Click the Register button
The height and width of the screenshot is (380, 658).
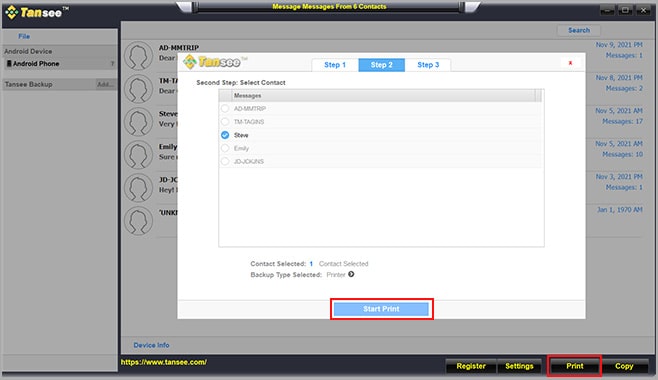(x=471, y=366)
